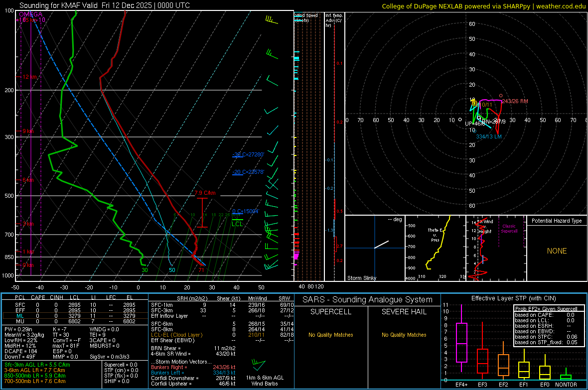
Task: Click the SUPERCELL column header
Action: (x=331, y=312)
